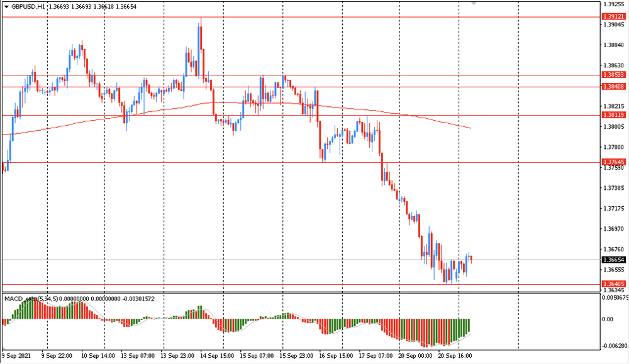Select the red 1.38533 level price tag
The width and height of the screenshot is (629, 364).
coord(614,75)
